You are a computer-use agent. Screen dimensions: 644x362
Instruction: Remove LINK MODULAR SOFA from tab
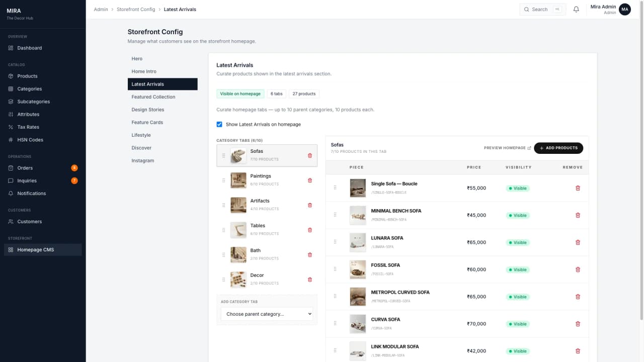[578, 351]
